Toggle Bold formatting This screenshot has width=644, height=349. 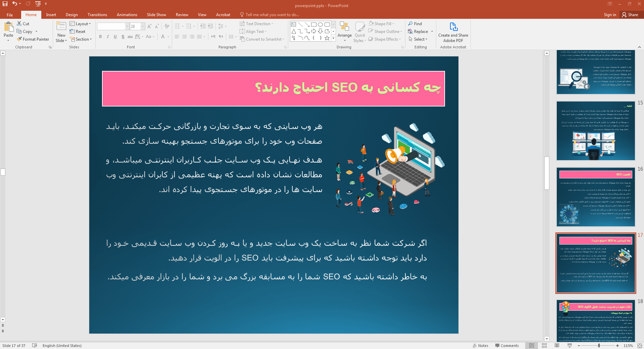(x=100, y=37)
